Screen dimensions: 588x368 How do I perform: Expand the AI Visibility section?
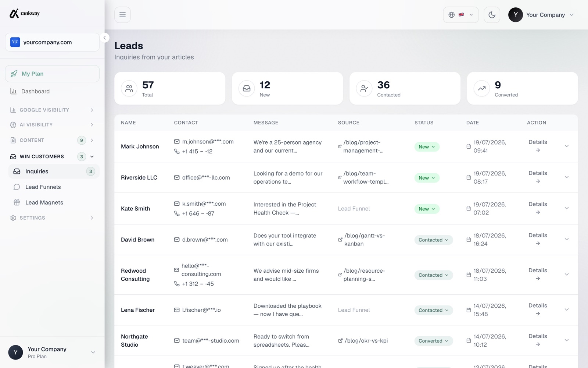tap(52, 125)
